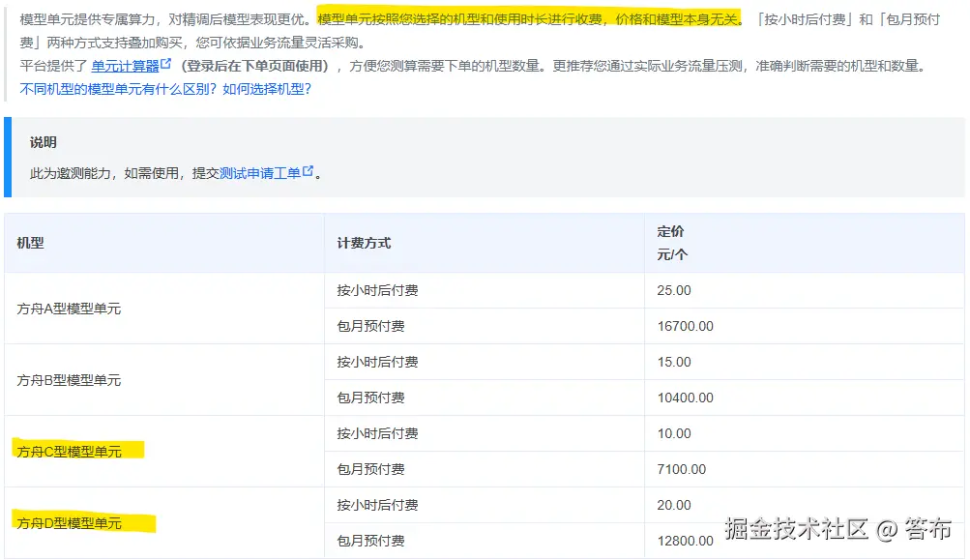Click the 元/个 unit label
Viewport: 970px width, 560px height.
672,254
